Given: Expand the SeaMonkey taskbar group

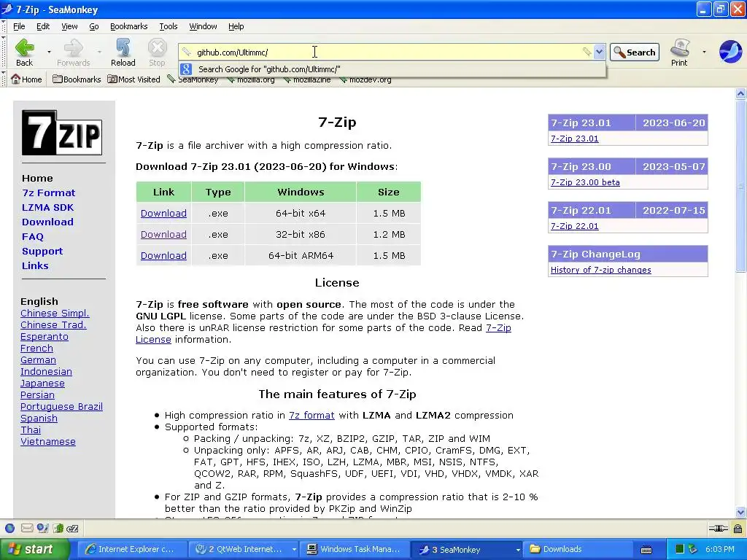Looking at the screenshot, I should pyautogui.click(x=517, y=549).
